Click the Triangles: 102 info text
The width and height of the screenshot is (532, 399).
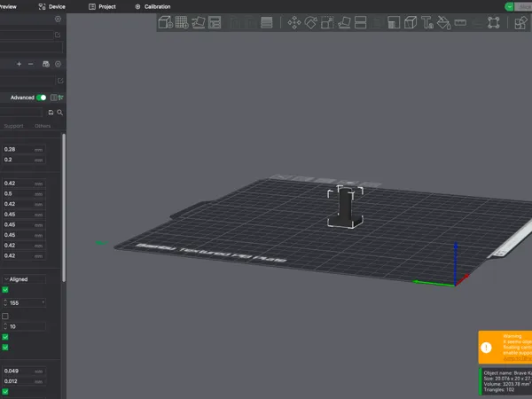tap(498, 389)
